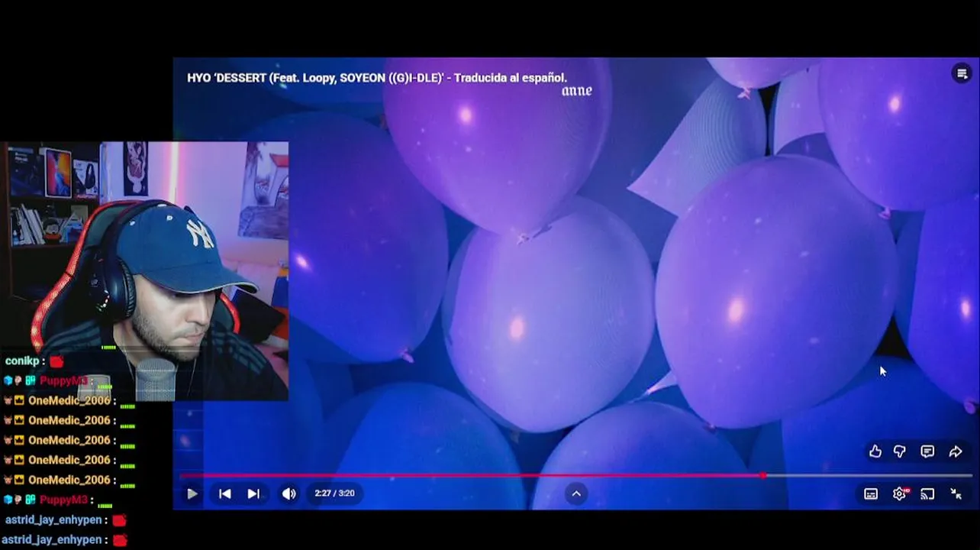Go to the previous video

click(x=224, y=493)
